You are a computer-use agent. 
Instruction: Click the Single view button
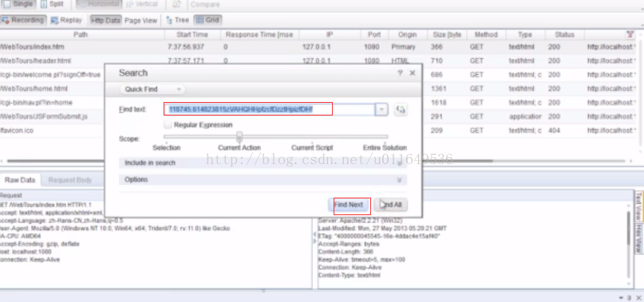[18, 4]
